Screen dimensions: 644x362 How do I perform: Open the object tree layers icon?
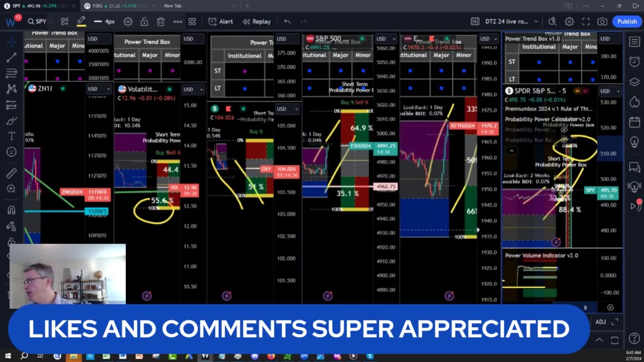(x=634, y=82)
